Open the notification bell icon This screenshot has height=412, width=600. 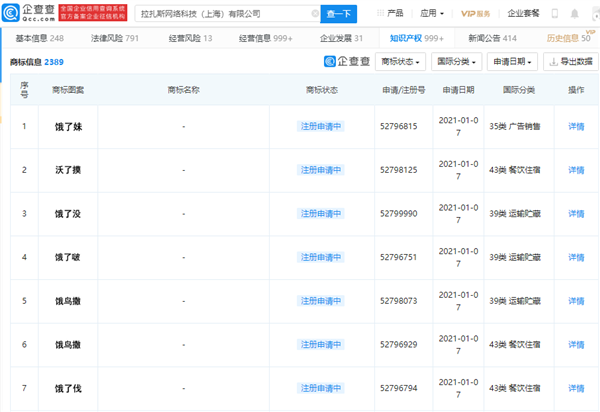click(574, 14)
